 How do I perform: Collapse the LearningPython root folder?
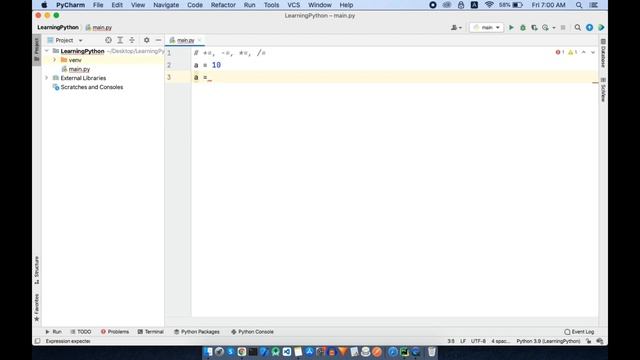click(47, 51)
